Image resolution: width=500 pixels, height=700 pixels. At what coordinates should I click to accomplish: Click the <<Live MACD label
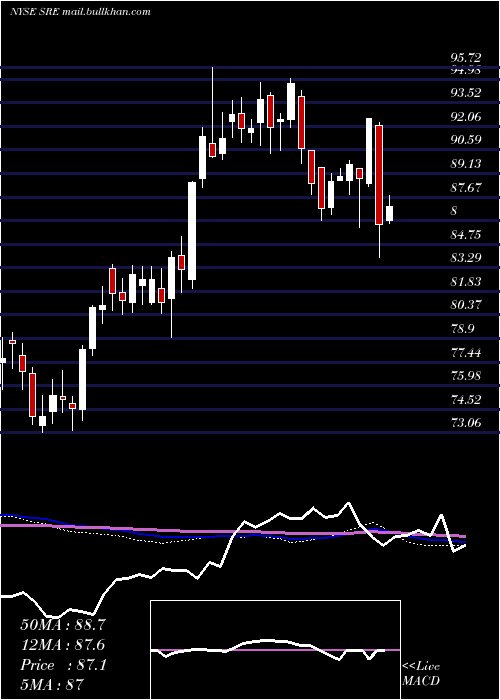pyautogui.click(x=421, y=673)
